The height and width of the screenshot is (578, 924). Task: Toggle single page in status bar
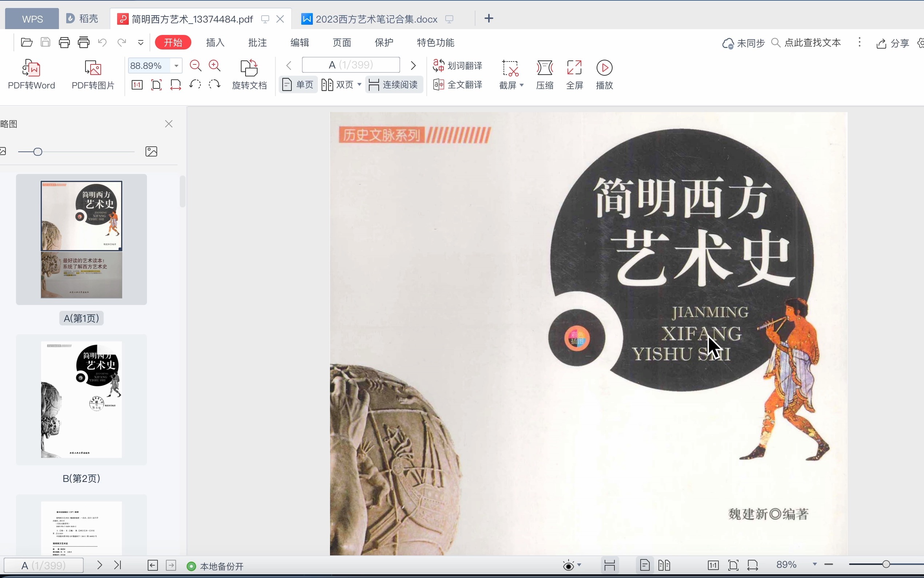[645, 565]
